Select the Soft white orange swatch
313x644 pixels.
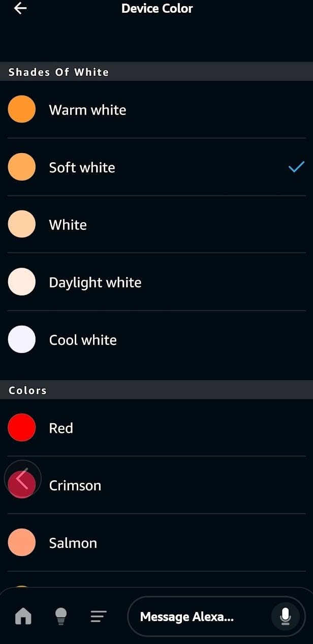[22, 167]
